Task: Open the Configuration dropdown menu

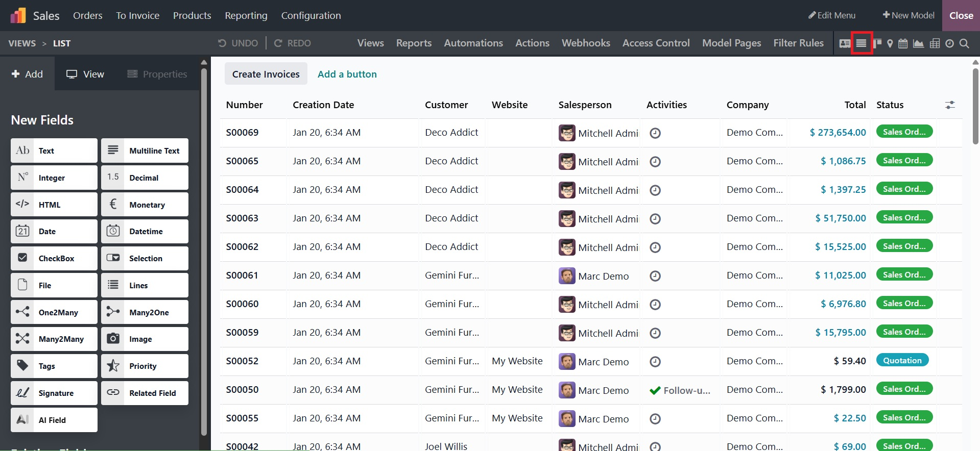Action: pyautogui.click(x=311, y=15)
